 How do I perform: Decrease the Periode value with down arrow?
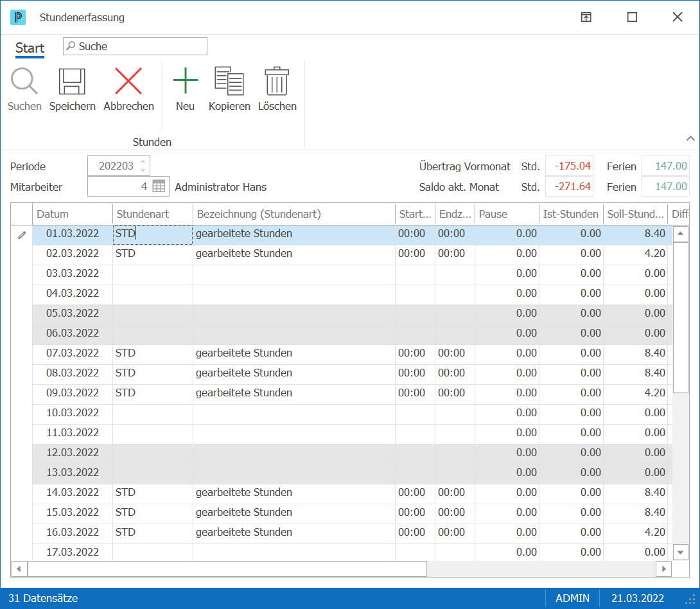pyautogui.click(x=143, y=170)
